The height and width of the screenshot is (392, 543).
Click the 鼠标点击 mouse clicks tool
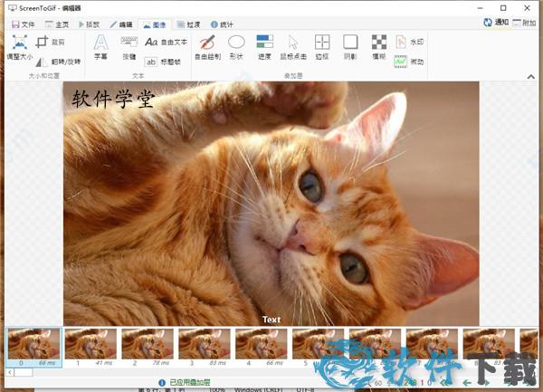(293, 47)
